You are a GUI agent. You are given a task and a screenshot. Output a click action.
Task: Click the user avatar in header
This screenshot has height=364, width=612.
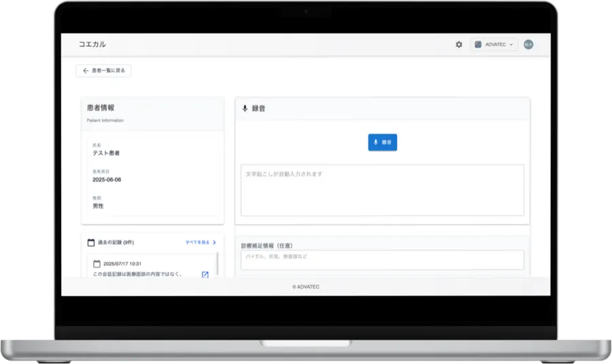pos(528,44)
